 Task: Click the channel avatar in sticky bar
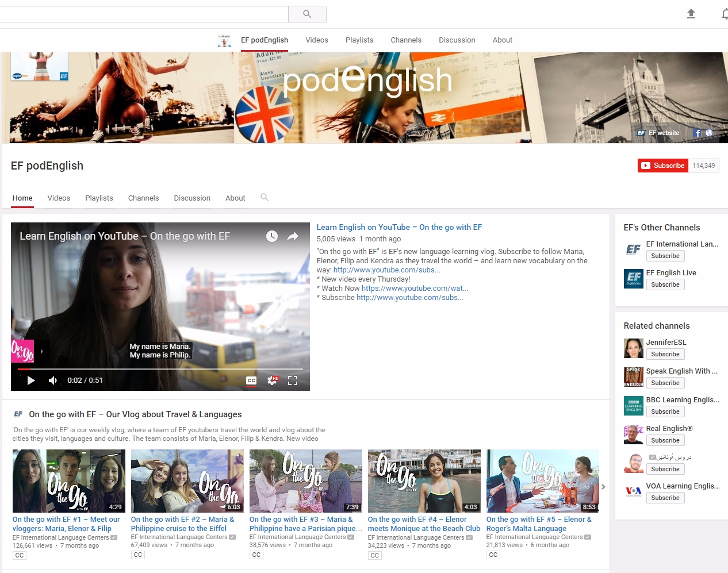224,40
